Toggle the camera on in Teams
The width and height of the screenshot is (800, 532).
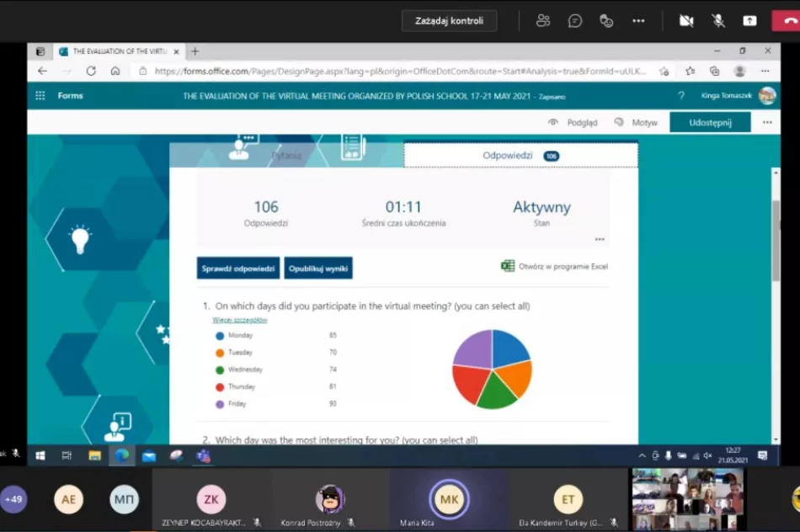686,21
